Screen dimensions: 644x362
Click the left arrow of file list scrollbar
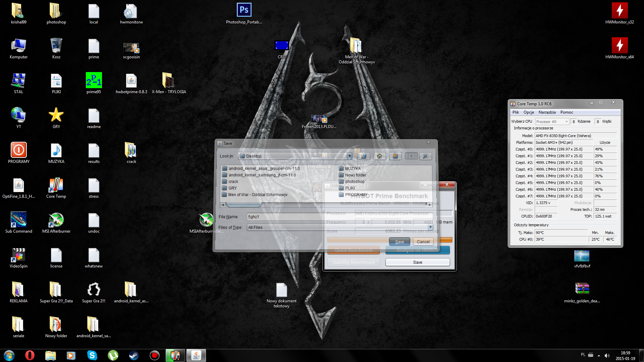point(223,204)
